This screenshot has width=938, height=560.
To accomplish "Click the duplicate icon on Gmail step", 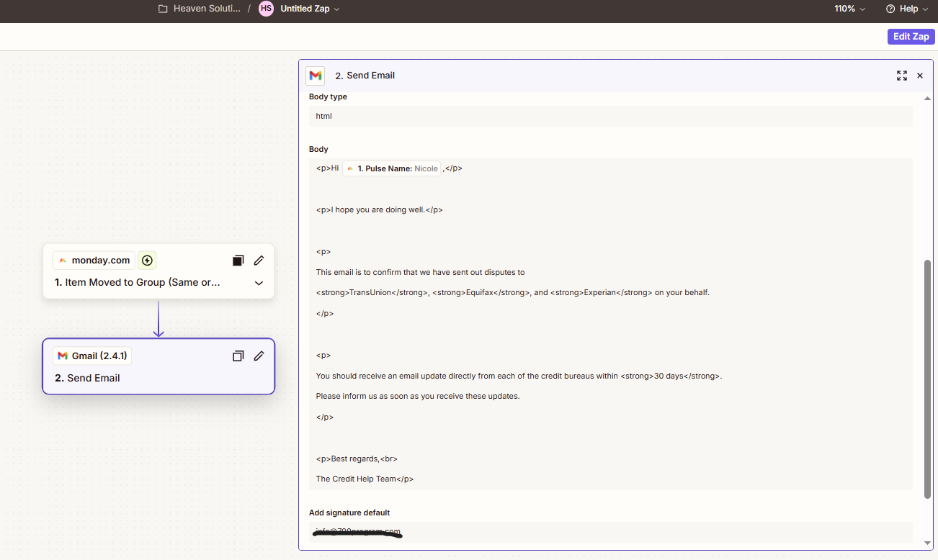I will click(238, 356).
